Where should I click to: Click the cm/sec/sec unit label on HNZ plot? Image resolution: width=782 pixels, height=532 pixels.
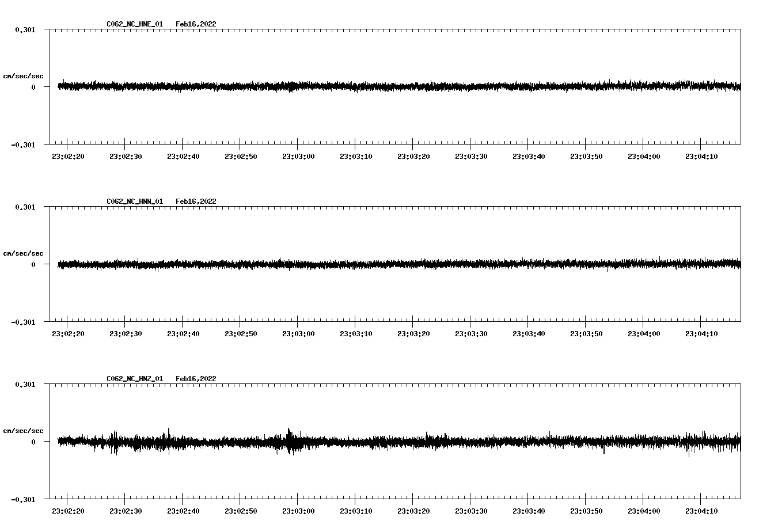coord(23,431)
